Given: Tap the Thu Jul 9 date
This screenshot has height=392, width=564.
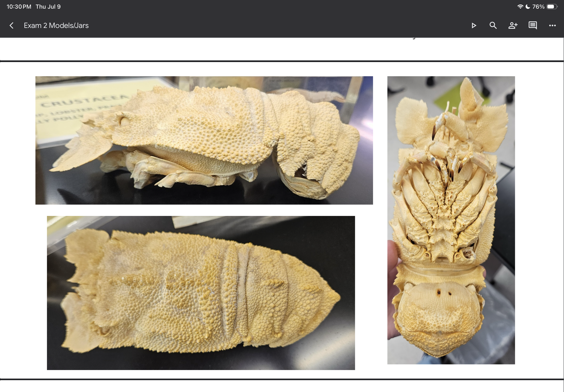Looking at the screenshot, I should (x=48, y=7).
